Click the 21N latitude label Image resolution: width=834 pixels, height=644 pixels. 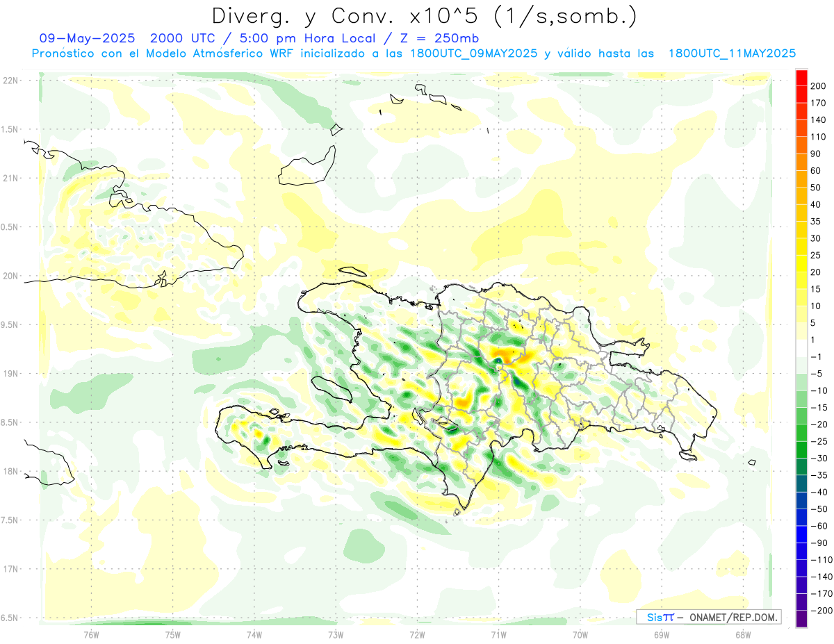[10, 179]
